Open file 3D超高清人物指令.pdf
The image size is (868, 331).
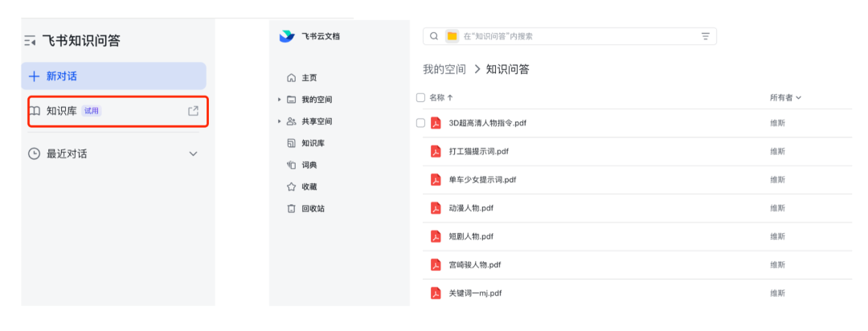click(488, 123)
